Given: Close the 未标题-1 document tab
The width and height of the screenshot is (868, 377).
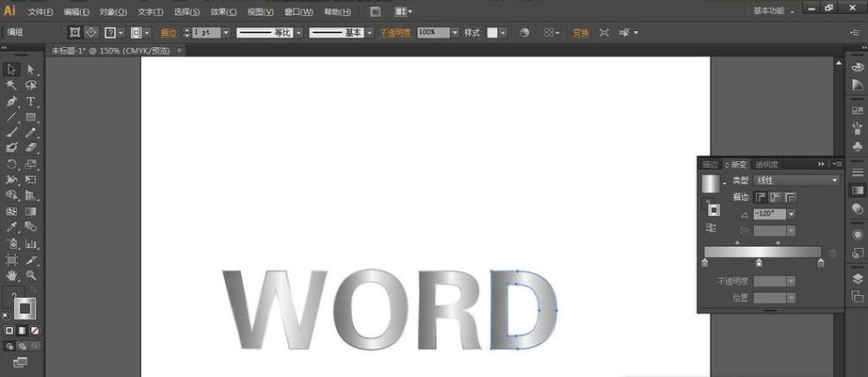Looking at the screenshot, I should click(179, 51).
